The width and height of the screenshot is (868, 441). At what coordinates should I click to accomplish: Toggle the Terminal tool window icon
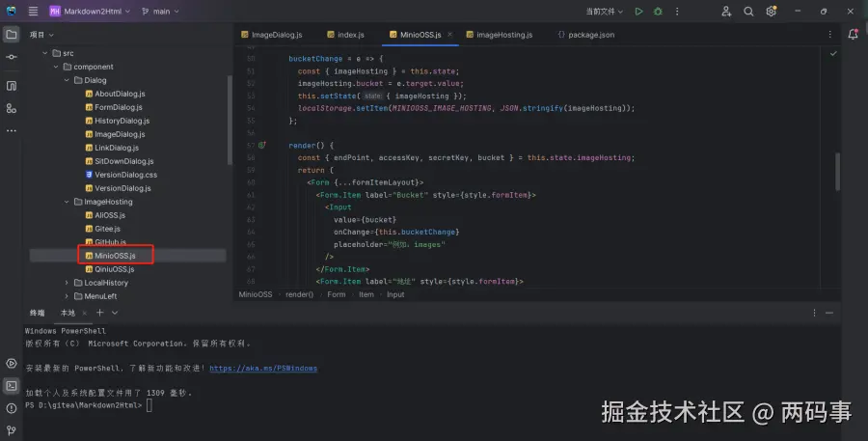11,386
